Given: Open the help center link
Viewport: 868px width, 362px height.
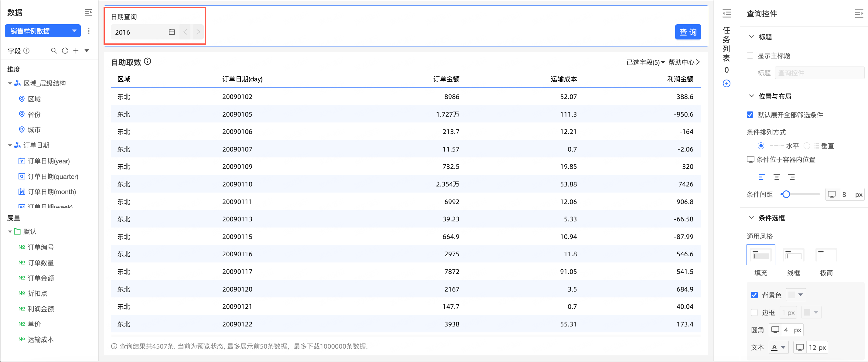Looking at the screenshot, I should point(684,62).
